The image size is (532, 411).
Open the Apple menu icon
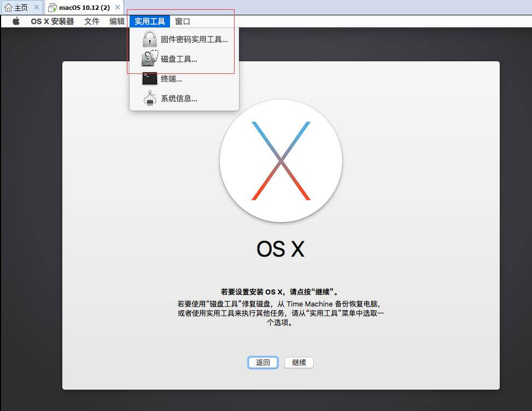point(16,21)
